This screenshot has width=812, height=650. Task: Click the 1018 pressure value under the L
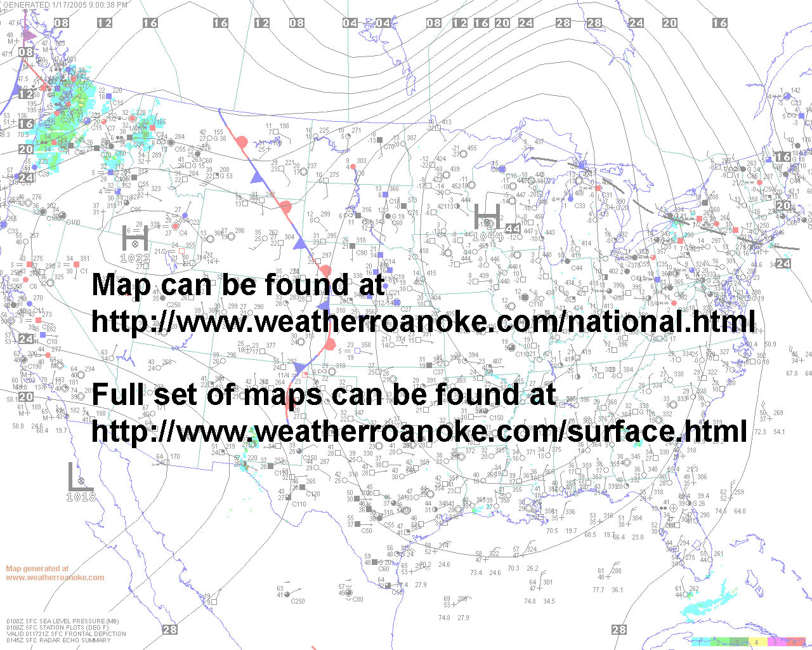(x=82, y=497)
